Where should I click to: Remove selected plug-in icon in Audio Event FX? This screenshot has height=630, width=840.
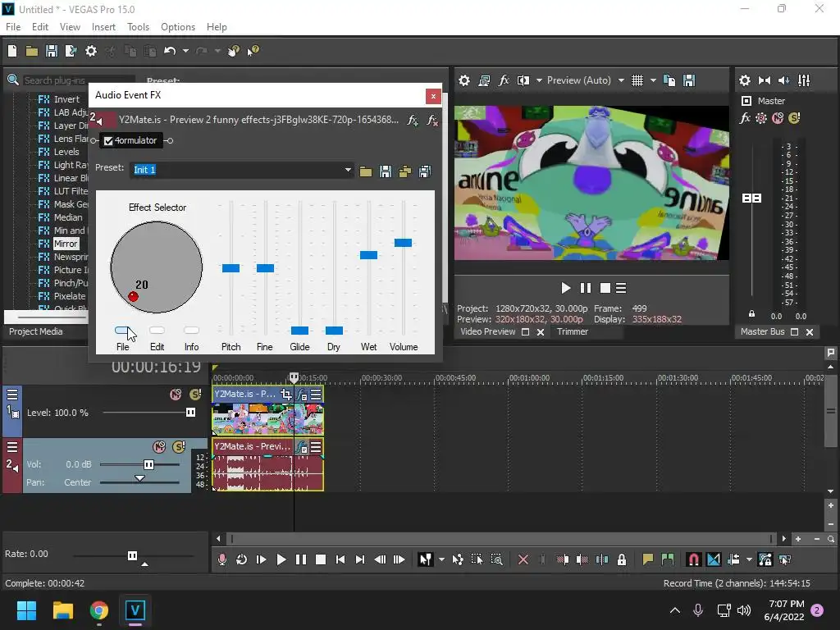431,120
